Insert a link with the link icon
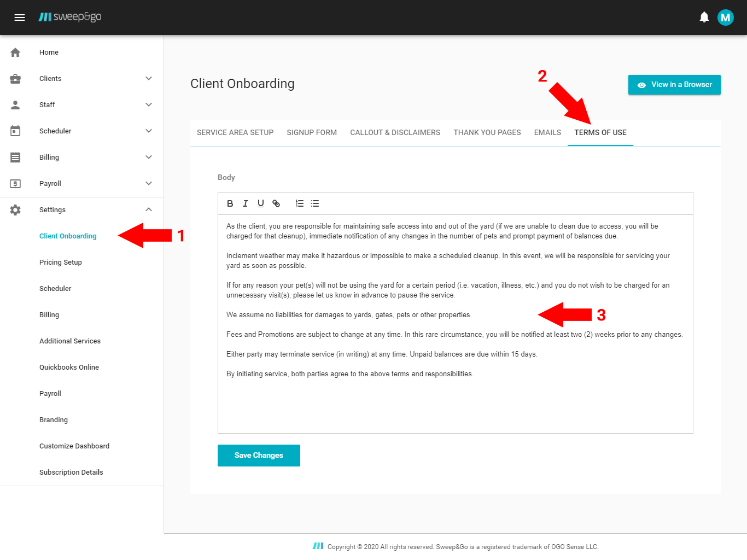The image size is (747, 560). [x=276, y=203]
